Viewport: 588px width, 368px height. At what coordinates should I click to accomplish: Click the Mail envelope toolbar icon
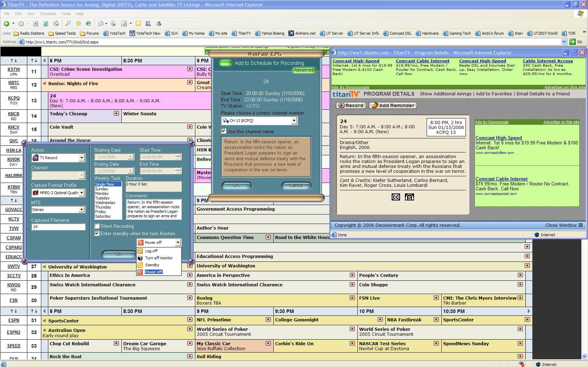click(x=101, y=23)
